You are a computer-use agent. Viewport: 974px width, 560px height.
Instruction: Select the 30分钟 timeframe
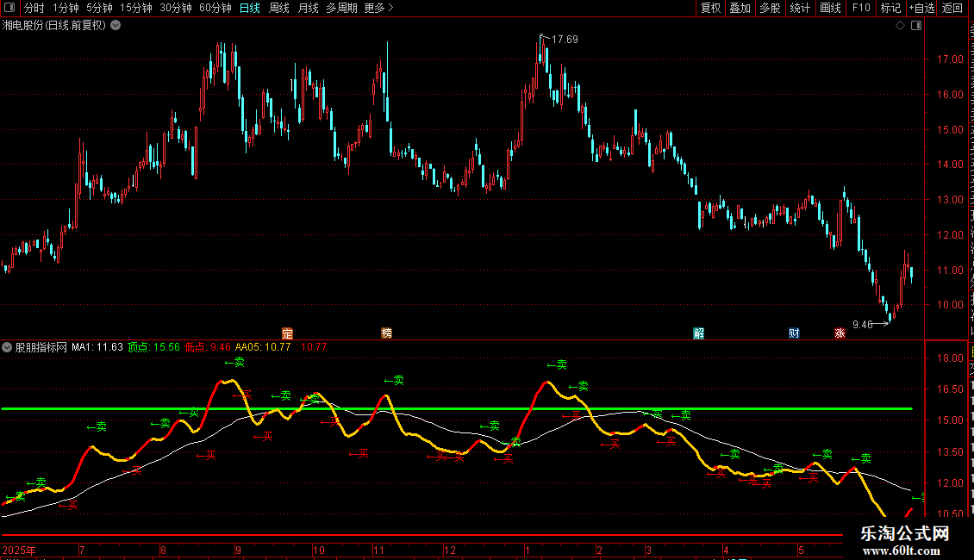click(x=176, y=8)
